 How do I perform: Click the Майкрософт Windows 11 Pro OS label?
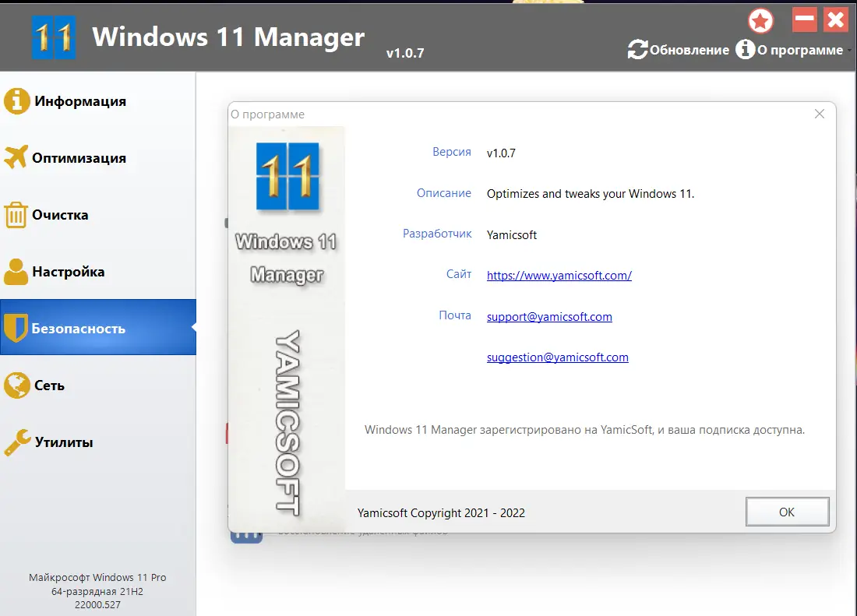pos(97,577)
